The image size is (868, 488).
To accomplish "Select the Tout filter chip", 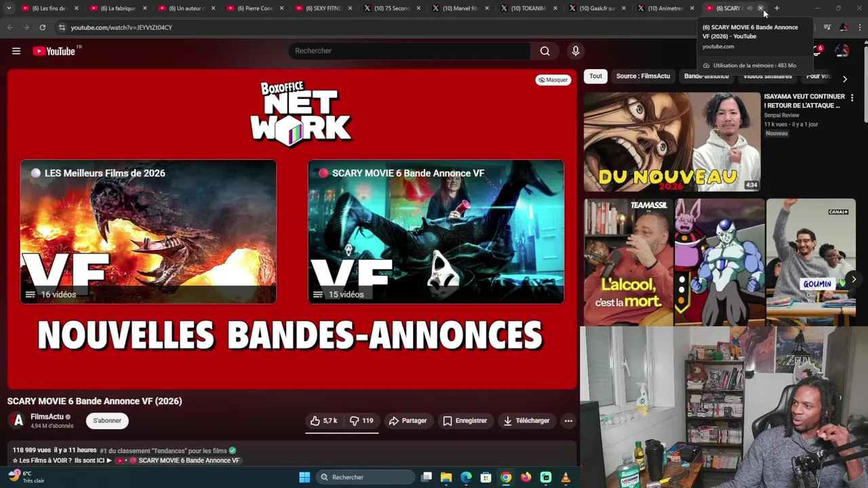I will [595, 76].
